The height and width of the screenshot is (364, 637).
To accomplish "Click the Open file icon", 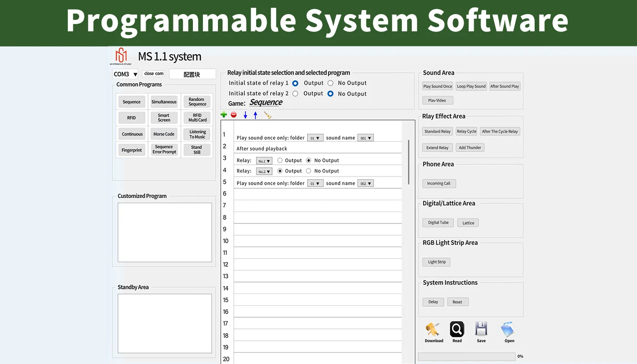I will pos(508,329).
